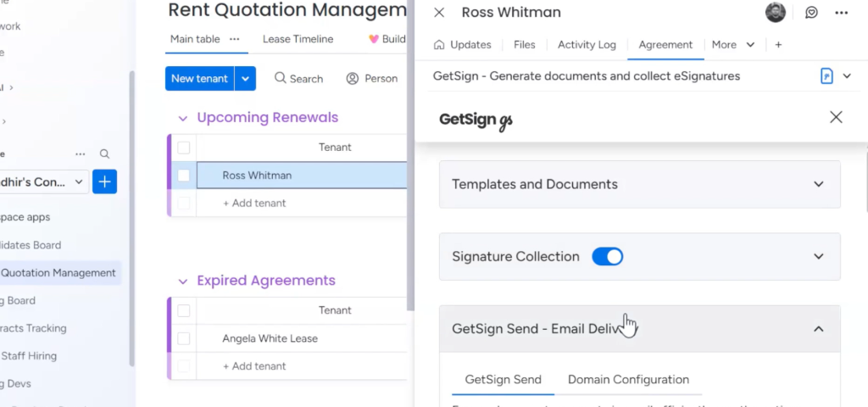This screenshot has width=868, height=407.
Task: Click Add tenant under Expired Agreements
Action: [254, 366]
